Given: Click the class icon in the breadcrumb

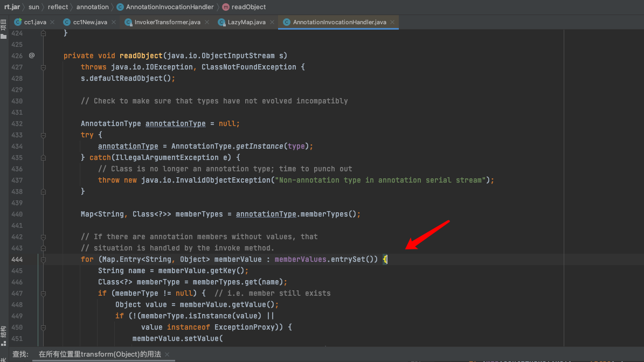Looking at the screenshot, I should (x=120, y=7).
